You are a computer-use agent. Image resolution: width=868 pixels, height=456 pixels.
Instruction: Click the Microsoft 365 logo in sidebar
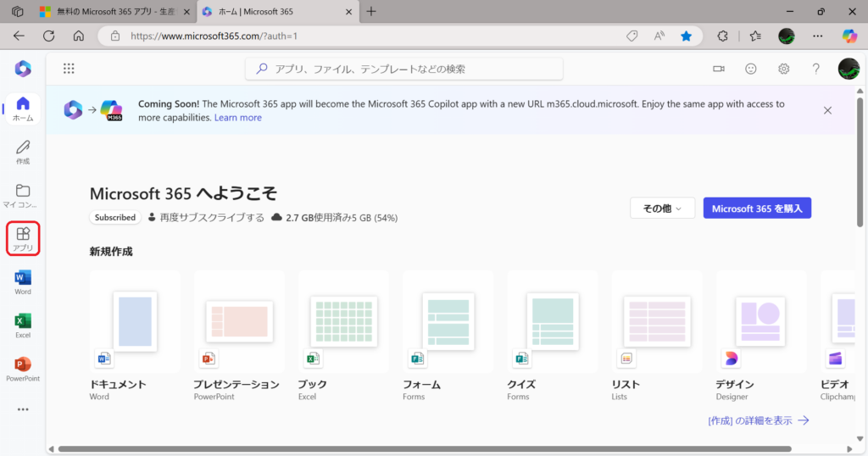click(x=23, y=69)
